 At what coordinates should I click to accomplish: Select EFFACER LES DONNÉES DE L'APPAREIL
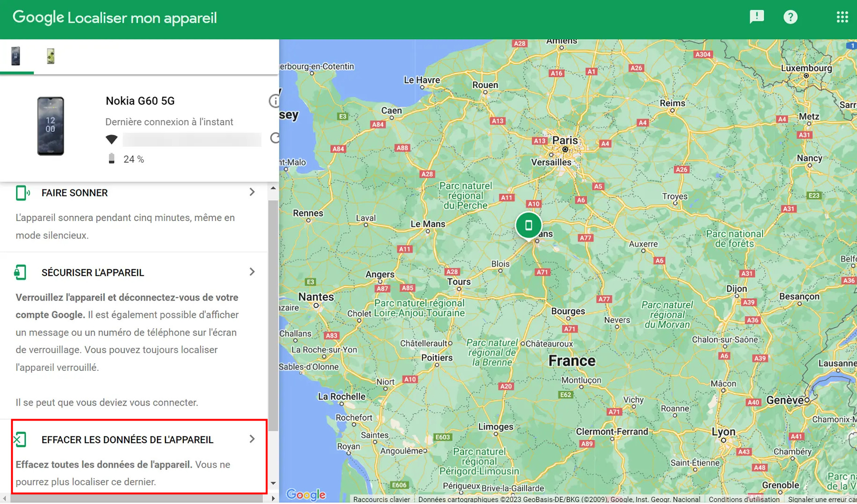(x=127, y=440)
